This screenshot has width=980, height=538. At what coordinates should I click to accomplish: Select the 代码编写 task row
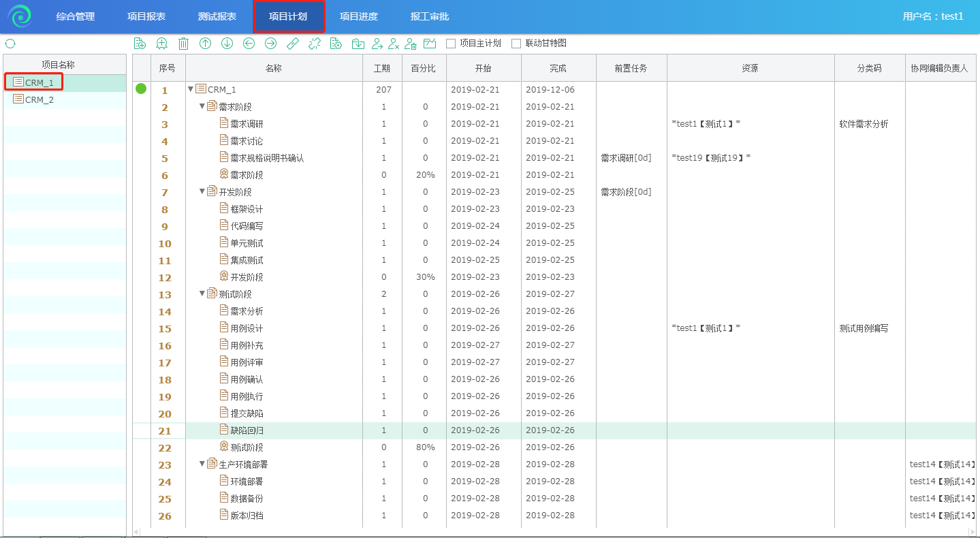coord(247,226)
